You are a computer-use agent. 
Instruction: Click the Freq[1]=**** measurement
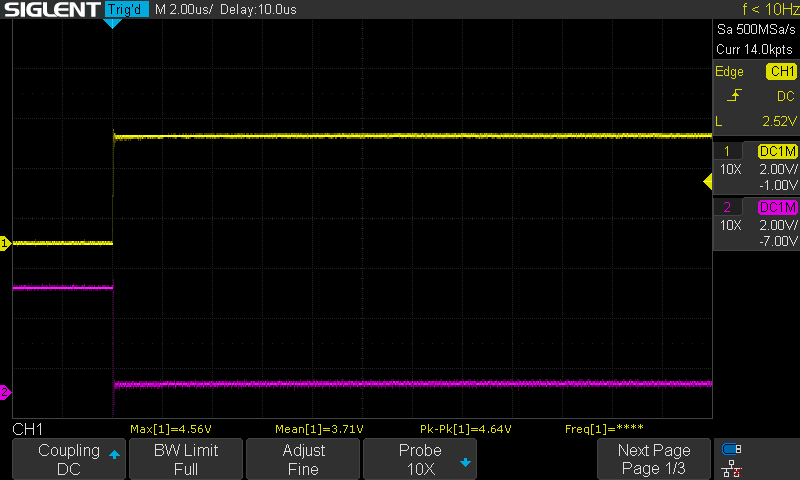pyautogui.click(x=604, y=429)
